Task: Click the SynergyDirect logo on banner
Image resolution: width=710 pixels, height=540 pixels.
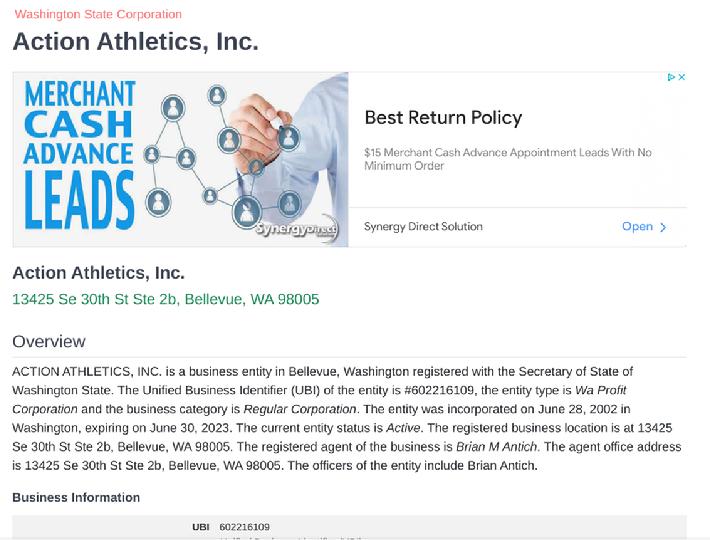Action: pyautogui.click(x=297, y=229)
